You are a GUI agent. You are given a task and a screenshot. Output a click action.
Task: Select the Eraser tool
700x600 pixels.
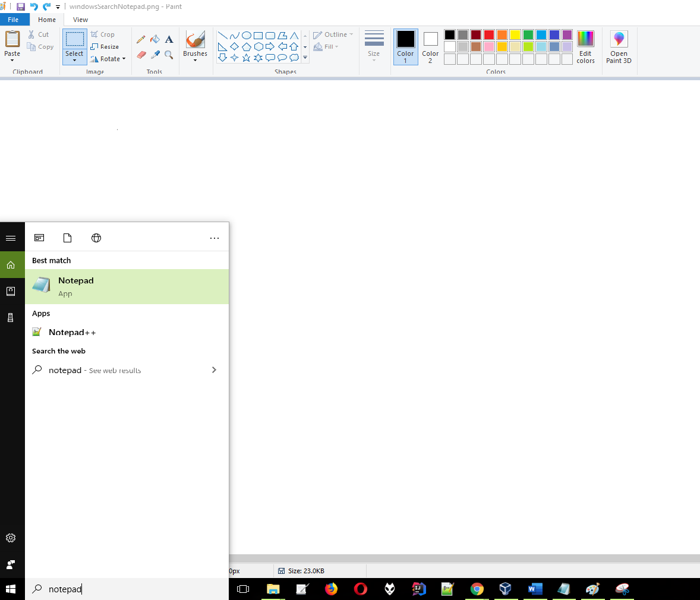click(x=141, y=55)
